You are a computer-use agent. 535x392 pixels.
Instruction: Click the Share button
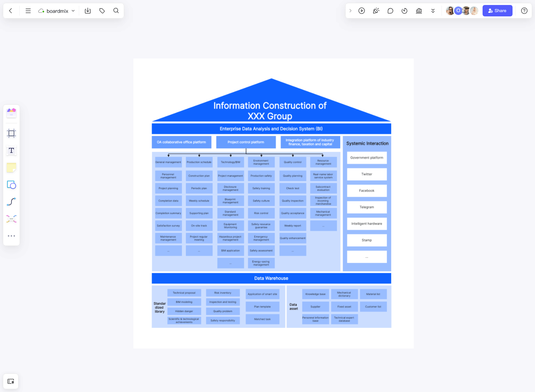(x=498, y=11)
